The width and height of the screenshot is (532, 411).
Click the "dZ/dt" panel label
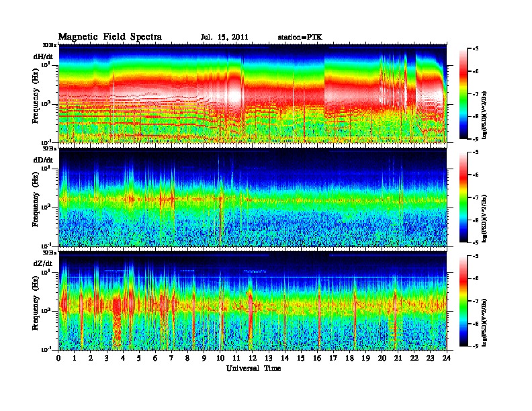[43, 263]
